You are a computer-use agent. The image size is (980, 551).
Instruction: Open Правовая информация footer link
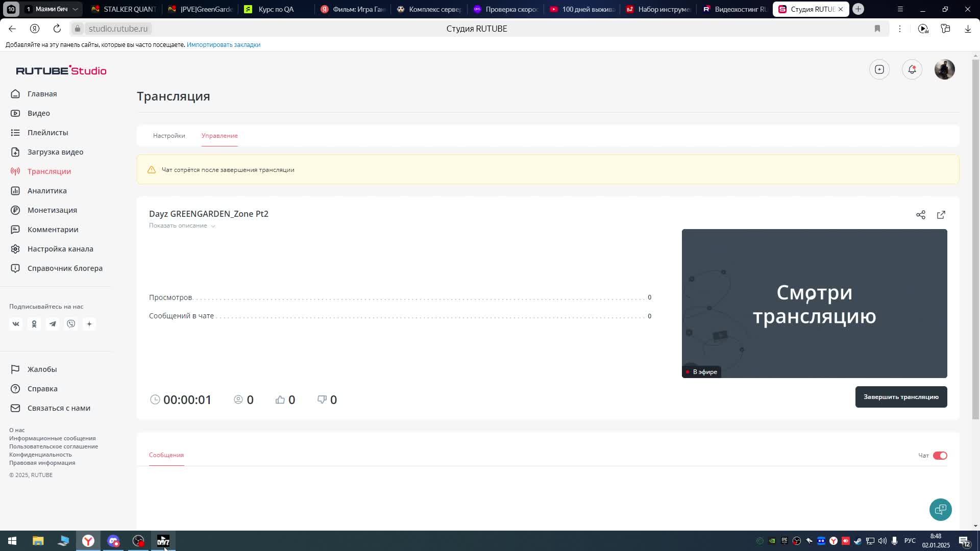(42, 463)
